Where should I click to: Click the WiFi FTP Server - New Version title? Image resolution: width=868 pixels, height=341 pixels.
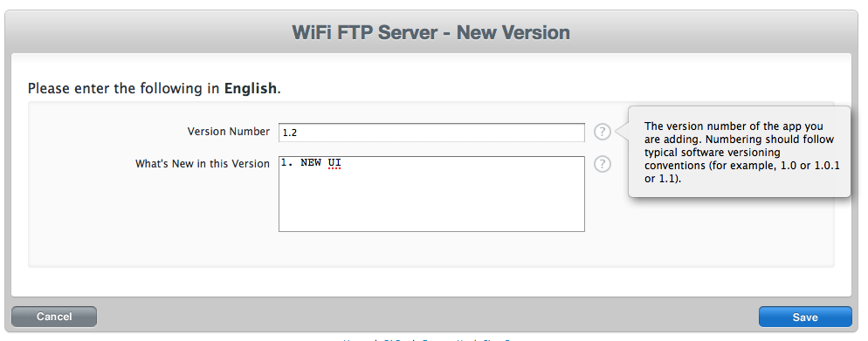click(x=431, y=32)
